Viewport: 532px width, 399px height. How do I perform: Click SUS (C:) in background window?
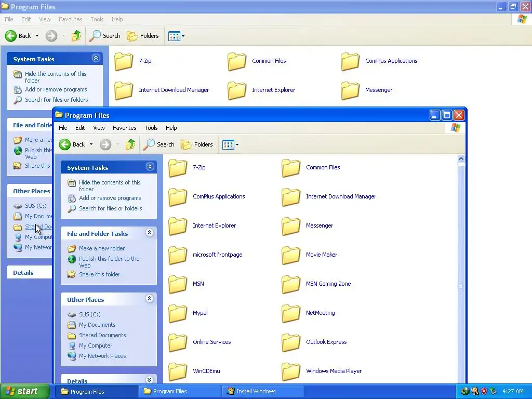pyautogui.click(x=36, y=206)
